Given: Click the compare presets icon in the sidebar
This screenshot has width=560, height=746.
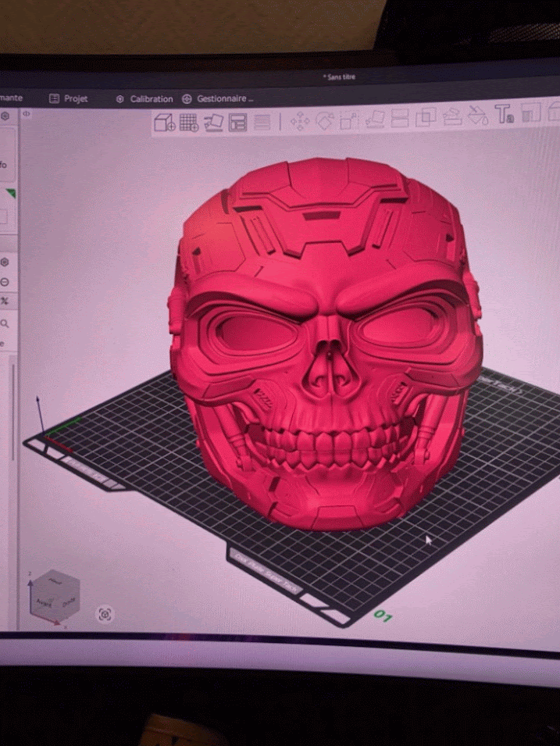Looking at the screenshot, I should pos(5,301).
